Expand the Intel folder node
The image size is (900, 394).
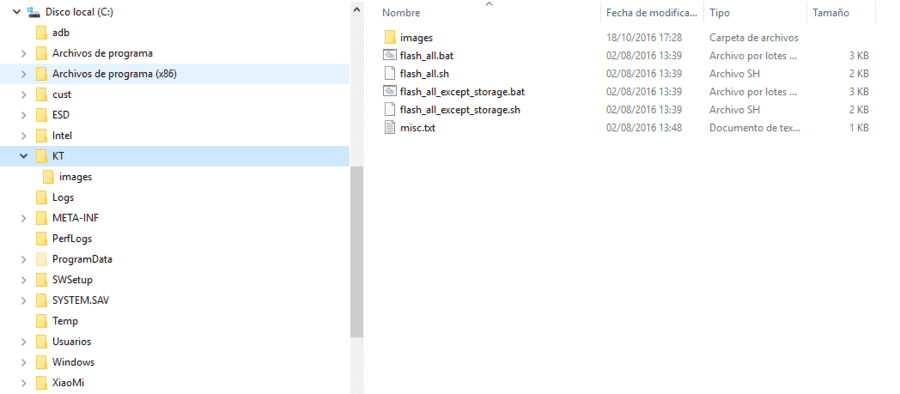pos(24,136)
